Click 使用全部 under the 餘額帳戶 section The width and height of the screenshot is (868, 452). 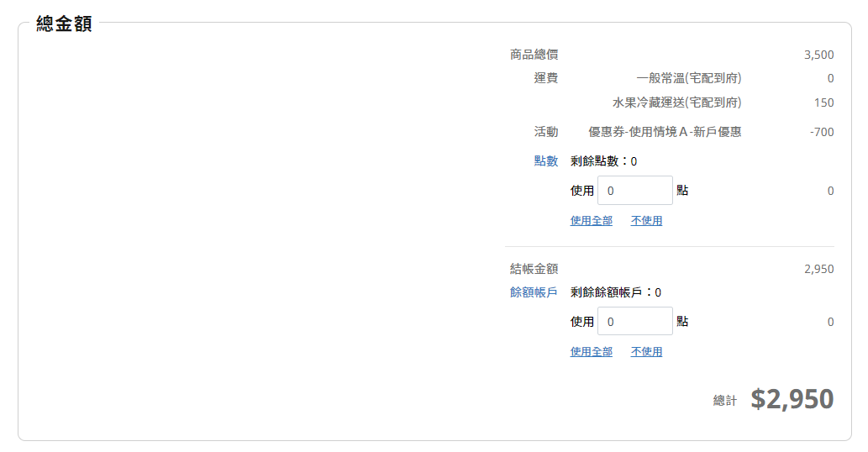click(x=591, y=352)
